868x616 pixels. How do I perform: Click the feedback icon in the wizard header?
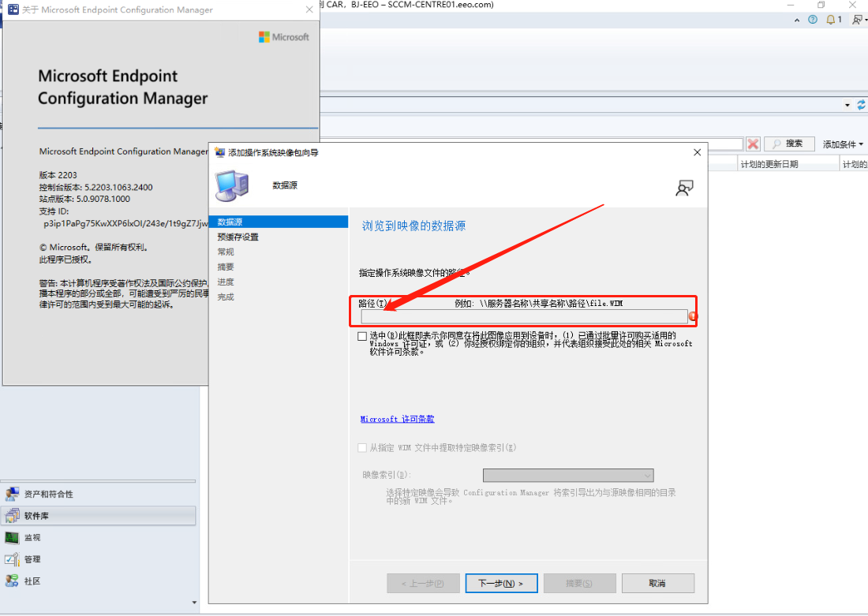point(684,189)
